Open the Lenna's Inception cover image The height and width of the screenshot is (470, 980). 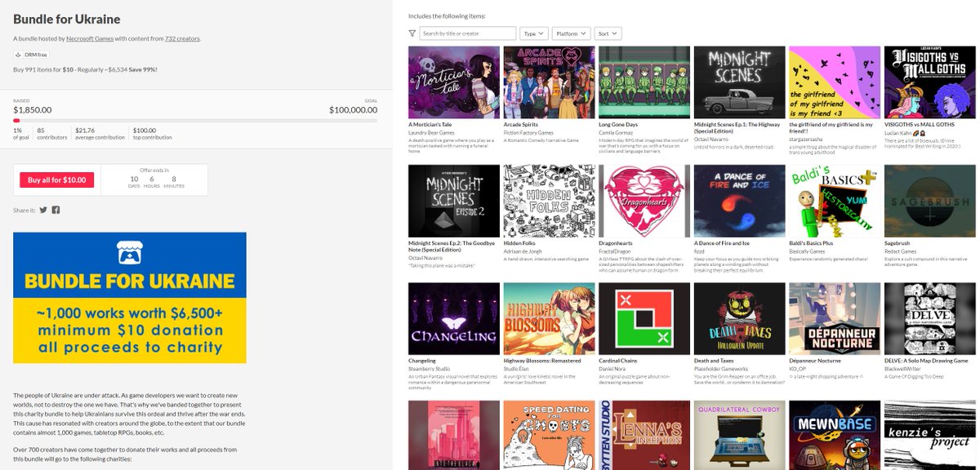pyautogui.click(x=644, y=435)
